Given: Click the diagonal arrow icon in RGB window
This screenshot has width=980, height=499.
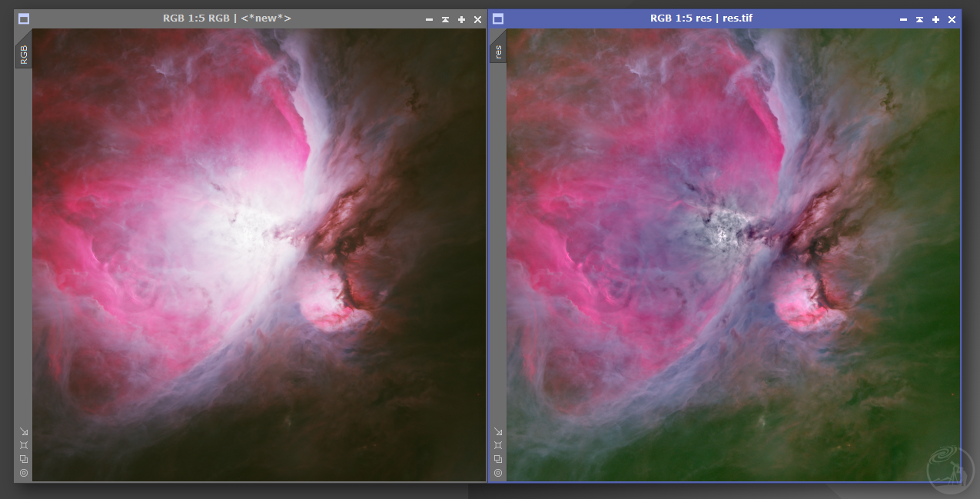Looking at the screenshot, I should pyautogui.click(x=24, y=432).
